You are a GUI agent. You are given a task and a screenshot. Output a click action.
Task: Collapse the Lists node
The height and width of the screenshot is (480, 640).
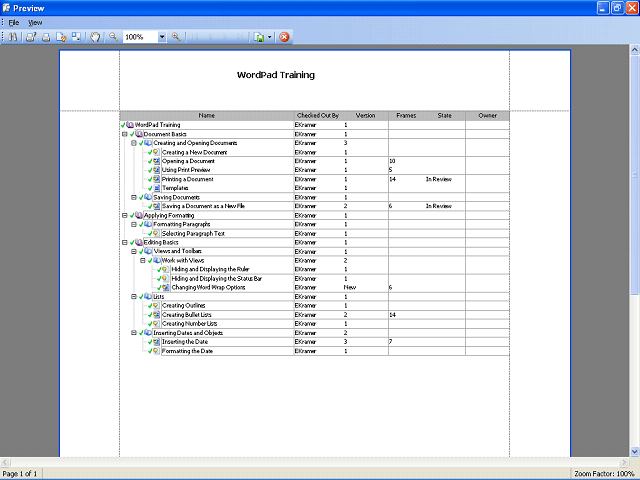point(134,296)
